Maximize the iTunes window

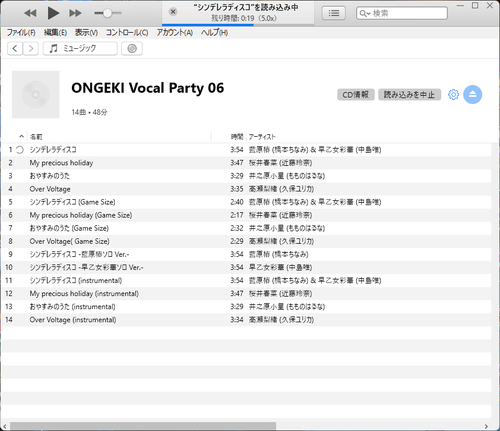pos(475,5)
